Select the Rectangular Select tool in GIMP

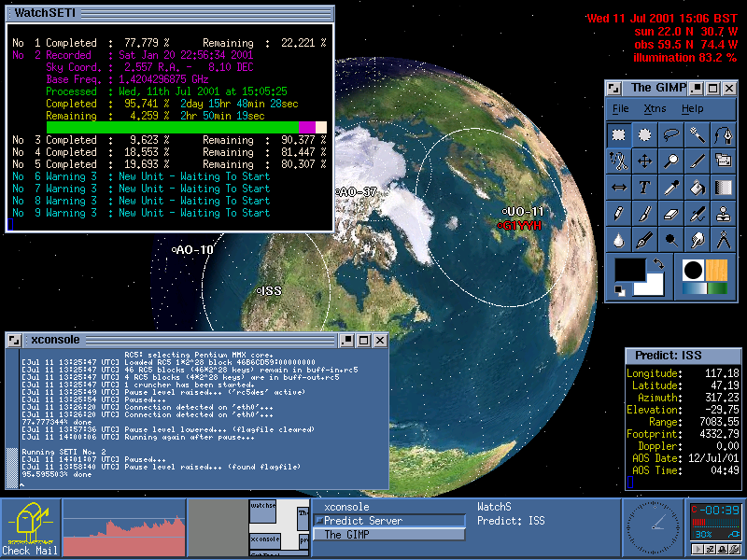pyautogui.click(x=619, y=134)
